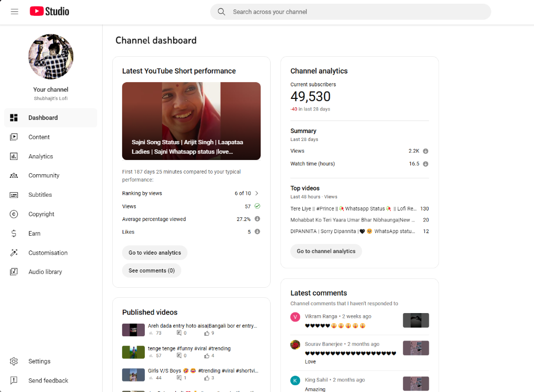Open the Earn section
This screenshot has width=534, height=392.
[x=51, y=234]
